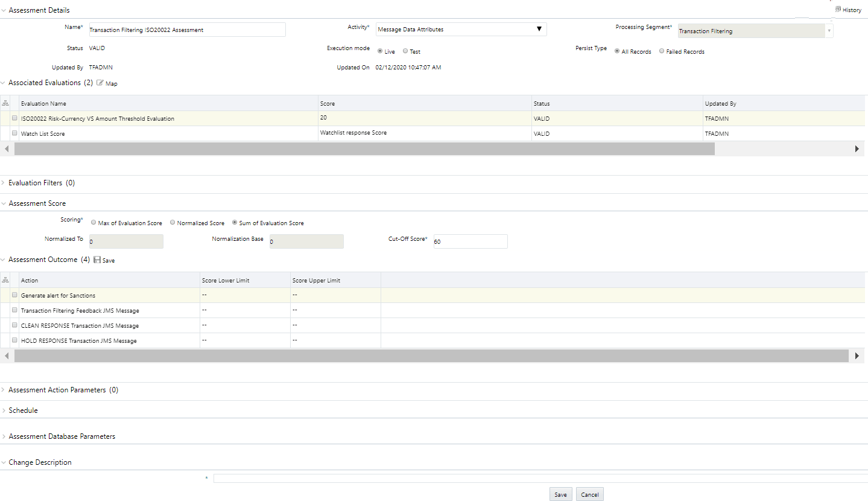Click the Assessment Outcome Save disk icon
868x501 pixels.
(x=97, y=260)
